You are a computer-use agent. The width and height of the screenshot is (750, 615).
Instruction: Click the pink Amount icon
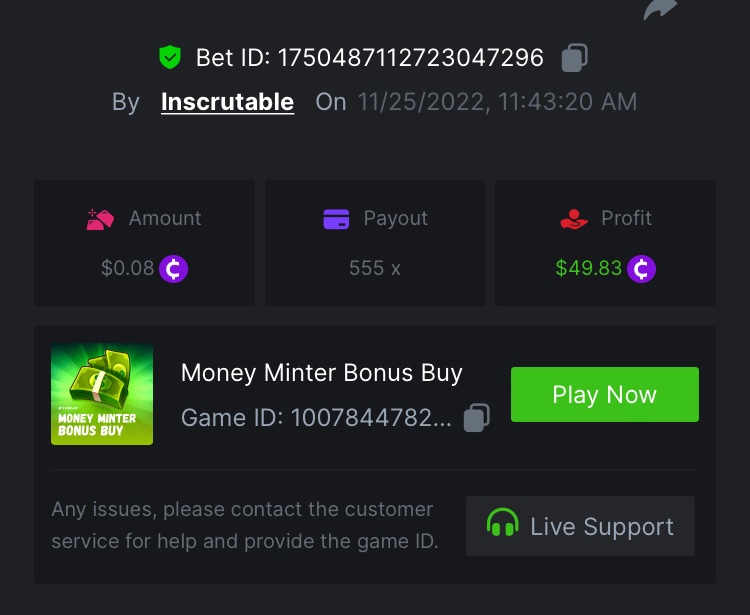click(100, 220)
